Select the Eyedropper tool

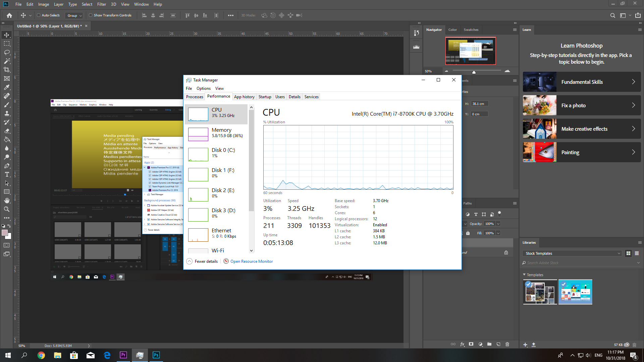pos(7,87)
